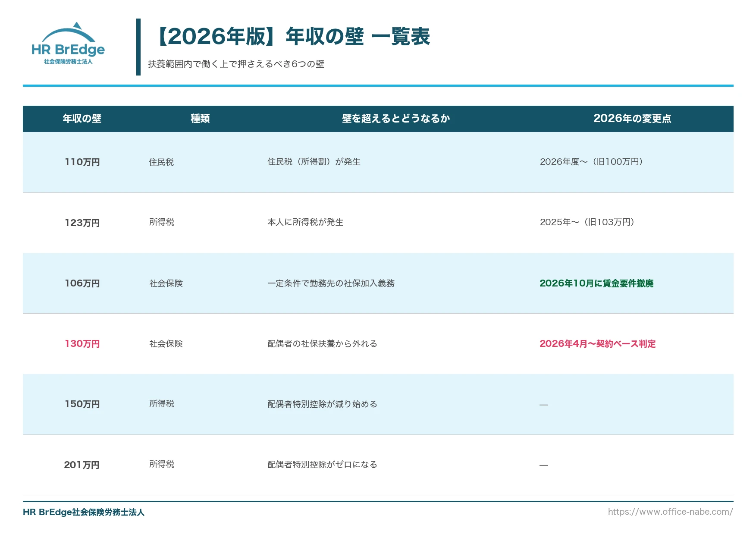Click green 2026年10月に賃金要件撤廃 text
Viewport: 756px width, 535px height.
point(596,283)
